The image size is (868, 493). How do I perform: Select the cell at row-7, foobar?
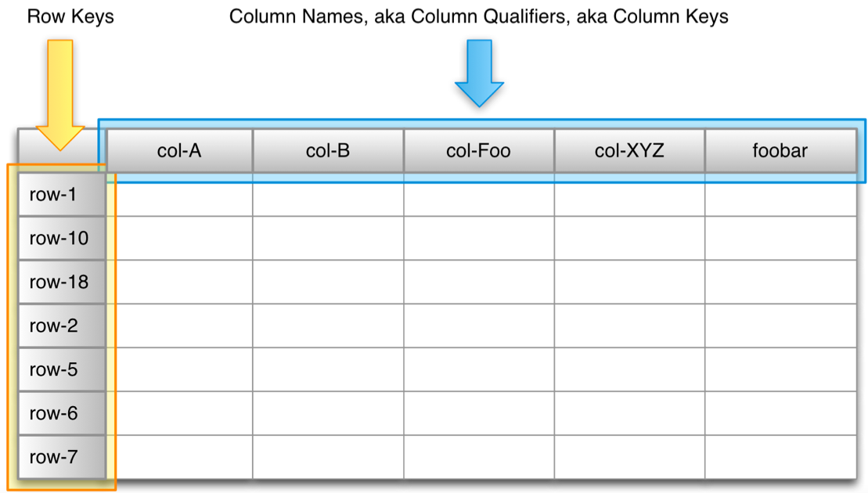[780, 457]
